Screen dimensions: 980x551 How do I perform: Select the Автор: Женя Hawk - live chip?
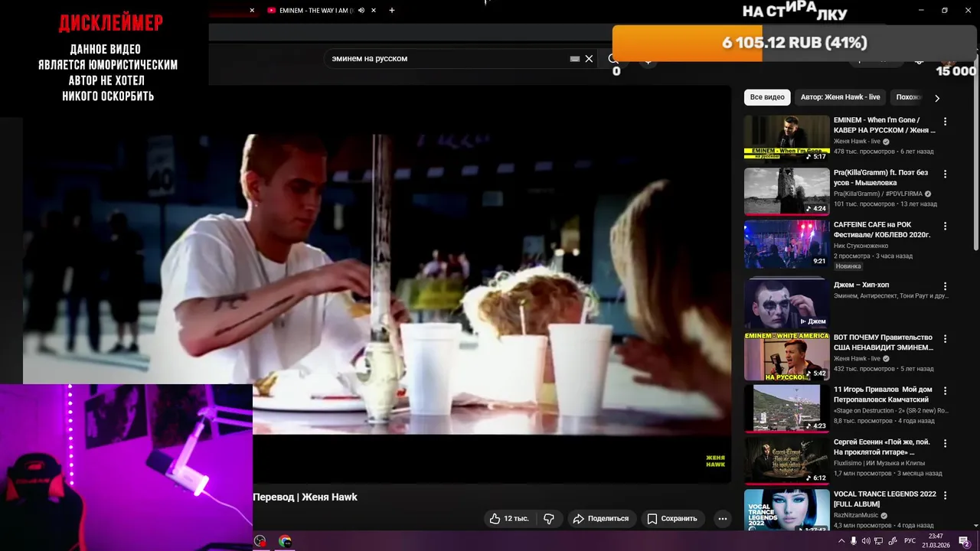(840, 97)
